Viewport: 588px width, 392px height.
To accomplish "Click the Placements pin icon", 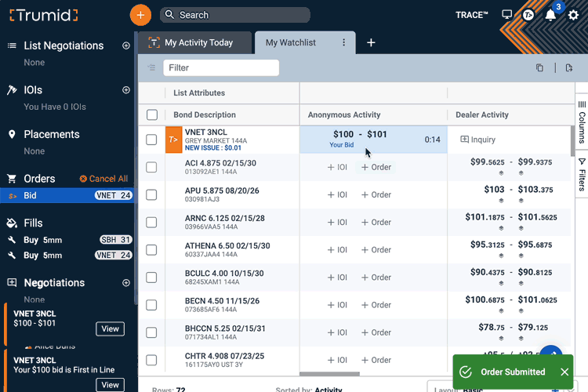I will [12, 134].
